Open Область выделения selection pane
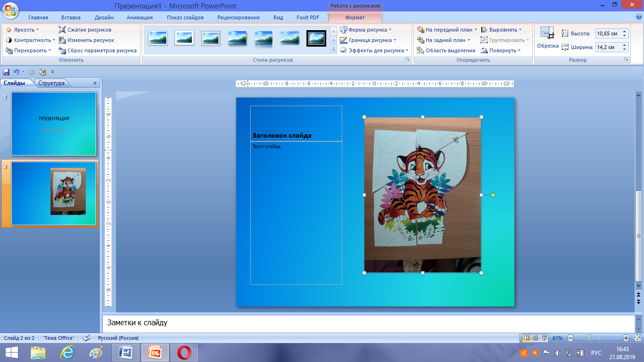The width and height of the screenshot is (644, 362). [446, 50]
